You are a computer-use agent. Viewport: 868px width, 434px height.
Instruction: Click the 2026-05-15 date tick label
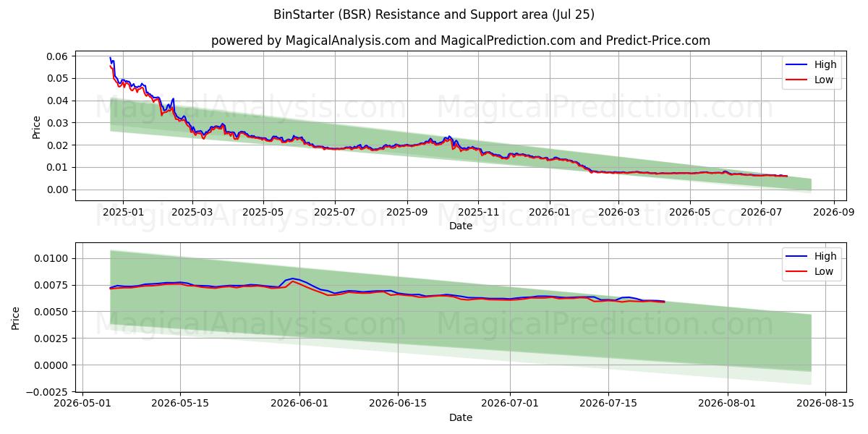[x=180, y=404]
